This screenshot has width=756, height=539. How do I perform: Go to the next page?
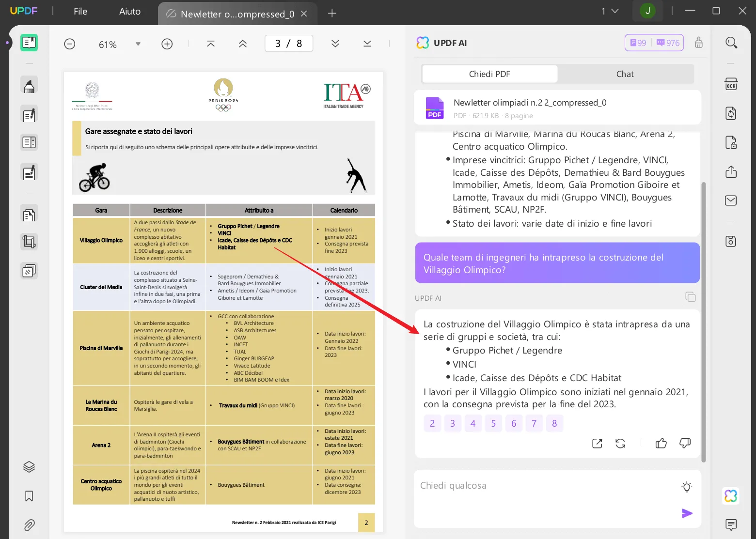[x=335, y=44]
